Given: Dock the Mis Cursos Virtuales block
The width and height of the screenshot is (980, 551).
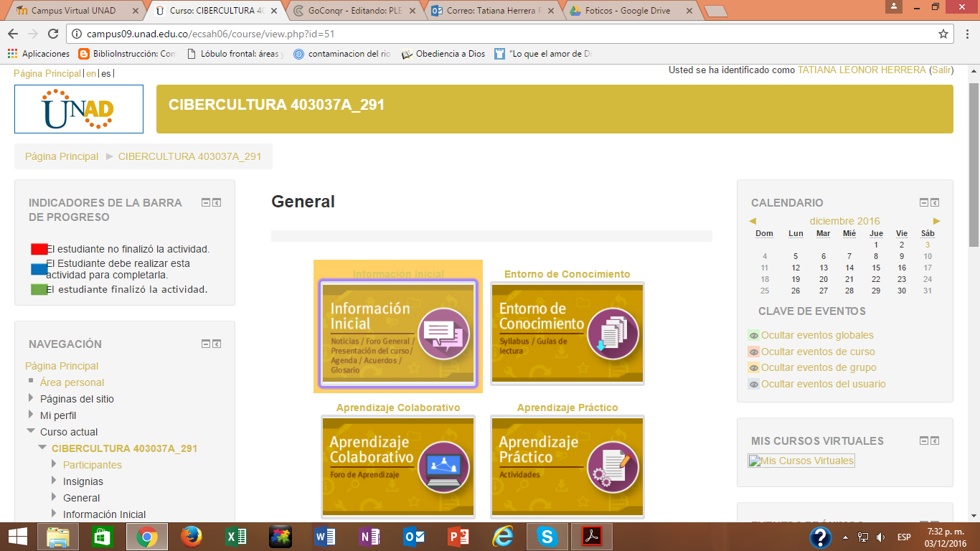Looking at the screenshot, I should (935, 441).
